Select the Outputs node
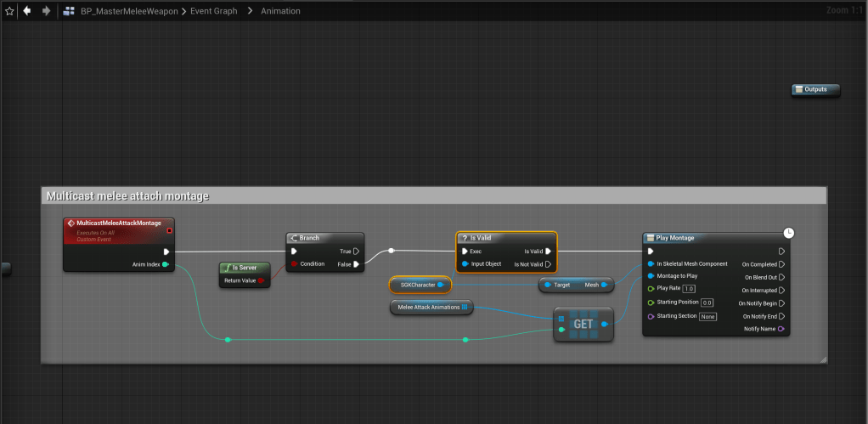 coord(815,89)
